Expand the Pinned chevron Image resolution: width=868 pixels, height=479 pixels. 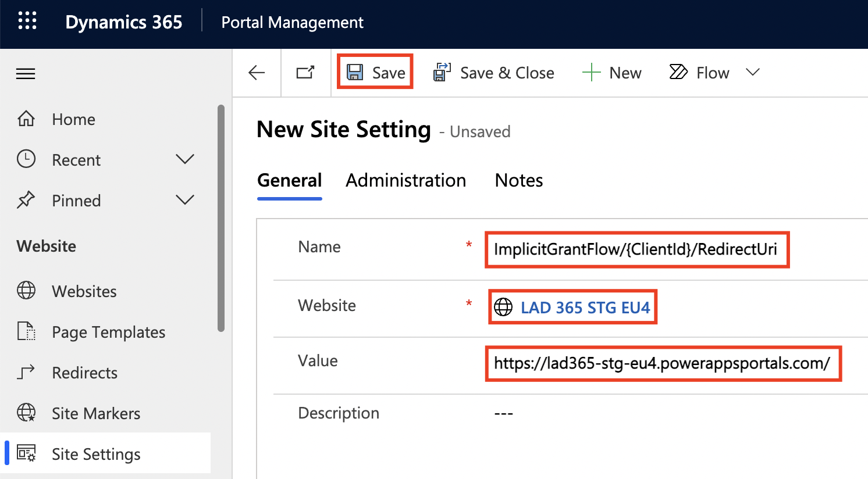185,200
